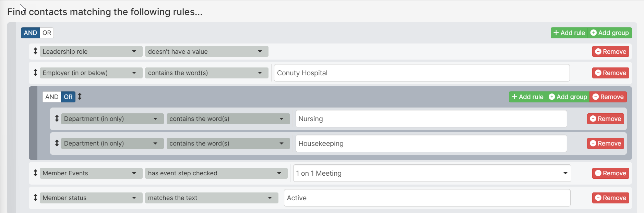The height and width of the screenshot is (213, 644).
Task: Click drag handle icon beside Leadership role rule
Action: tap(35, 51)
